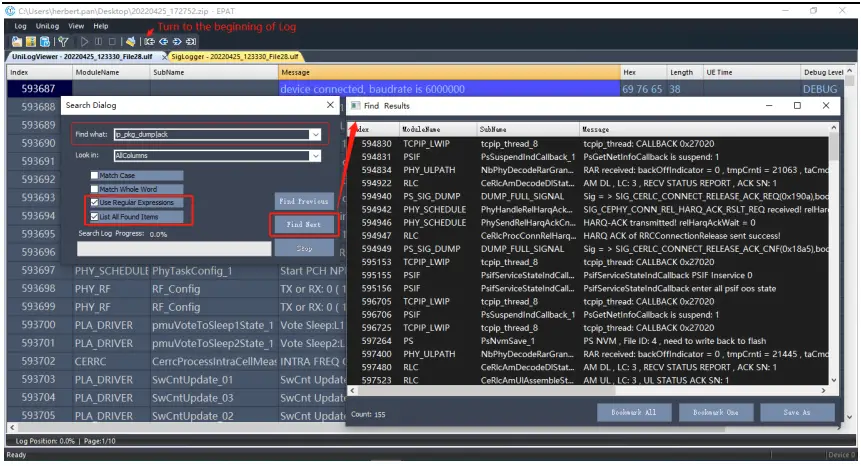Open the filter funnel tool
The height and width of the screenshot is (466, 861).
[63, 42]
